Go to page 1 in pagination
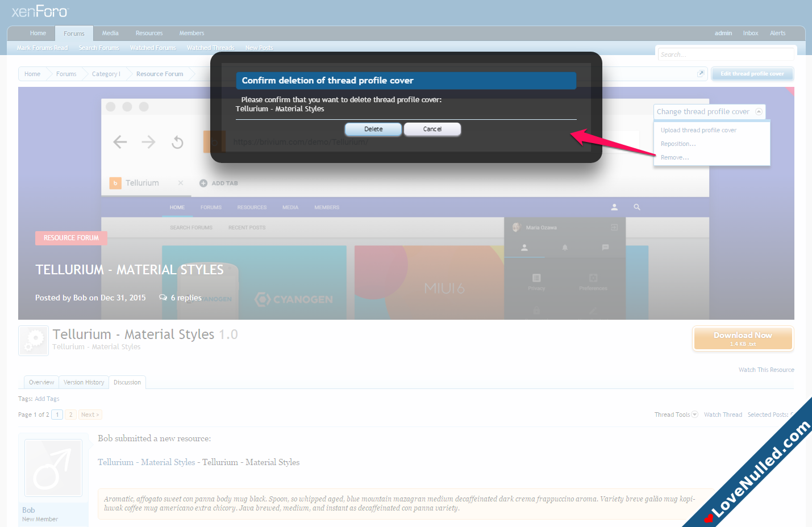 coord(57,415)
